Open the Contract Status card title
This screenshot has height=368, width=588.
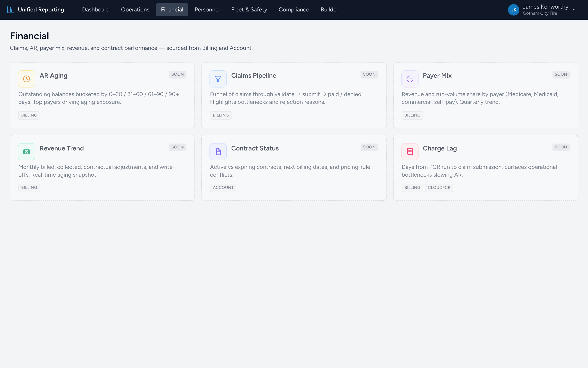tap(255, 148)
